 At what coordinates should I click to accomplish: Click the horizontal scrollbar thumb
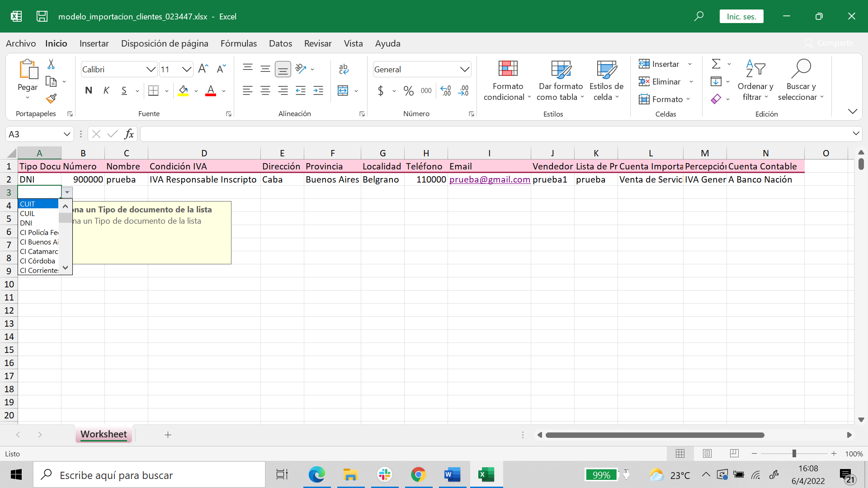(655, 435)
